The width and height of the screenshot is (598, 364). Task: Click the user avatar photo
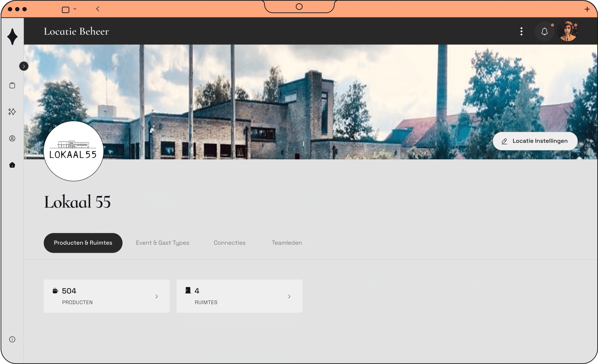pos(568,32)
